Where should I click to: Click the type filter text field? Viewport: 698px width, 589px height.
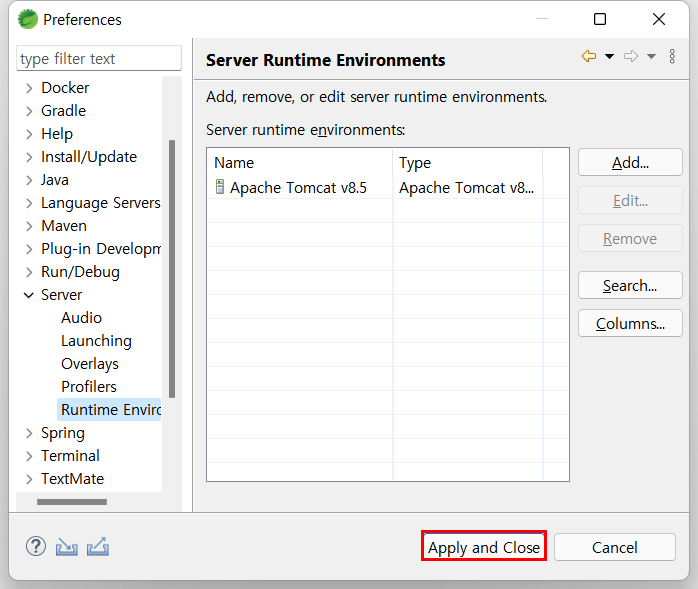coord(99,58)
